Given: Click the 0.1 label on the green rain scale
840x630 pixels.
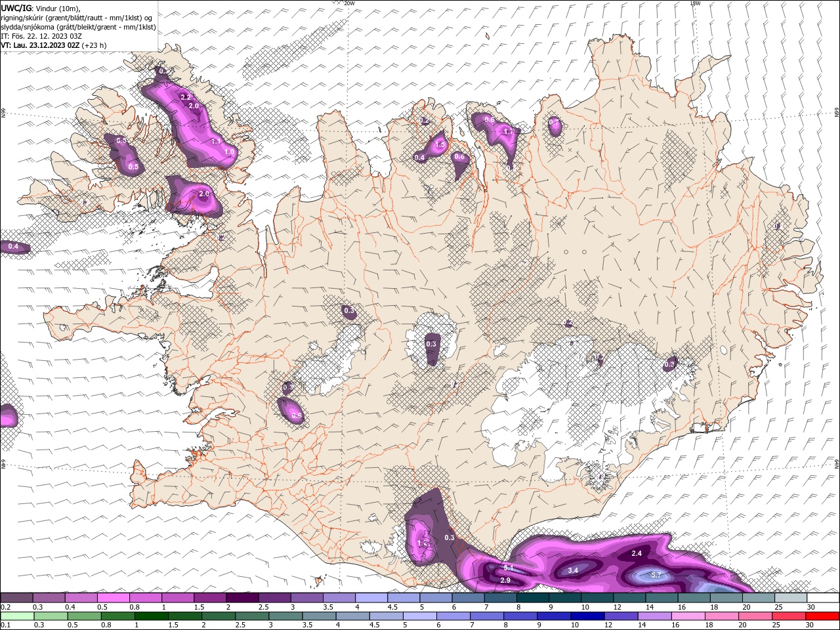Looking at the screenshot, I should 6,625.
